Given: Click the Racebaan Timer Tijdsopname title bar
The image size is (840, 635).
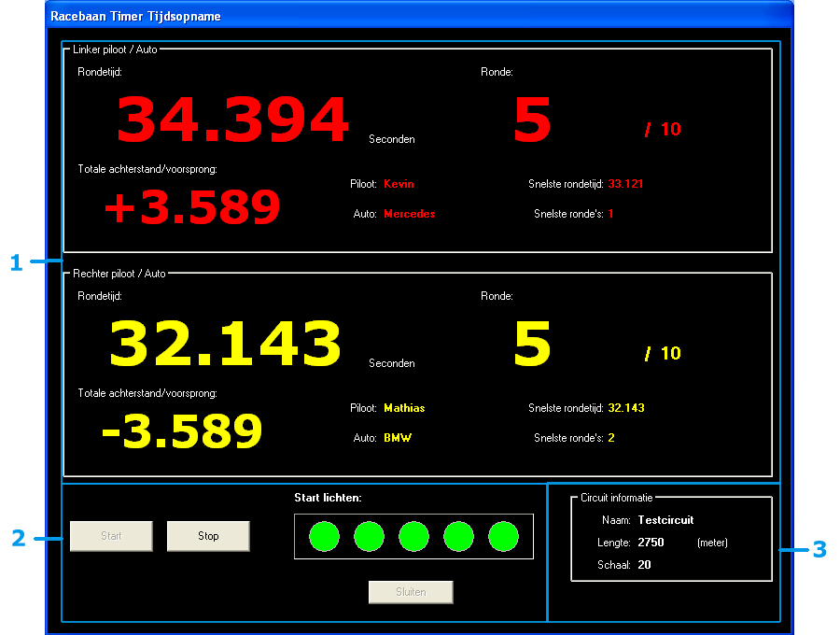Looking at the screenshot, I should coord(419,16).
